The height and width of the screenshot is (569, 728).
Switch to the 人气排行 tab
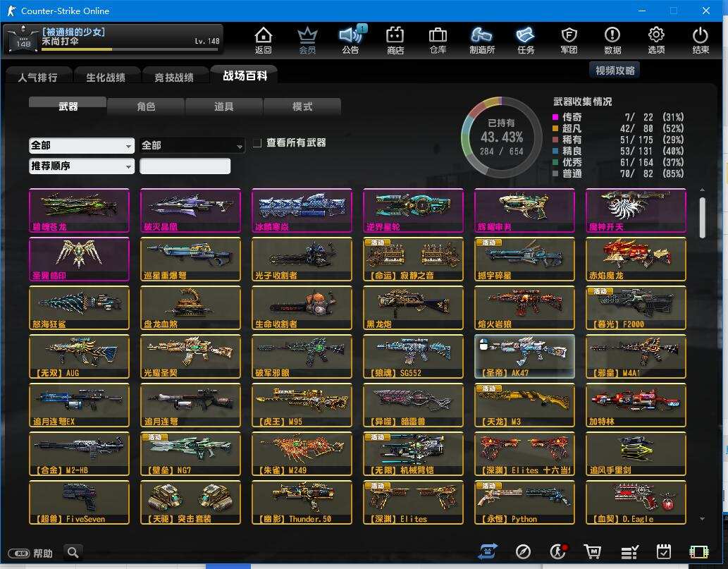pos(38,77)
